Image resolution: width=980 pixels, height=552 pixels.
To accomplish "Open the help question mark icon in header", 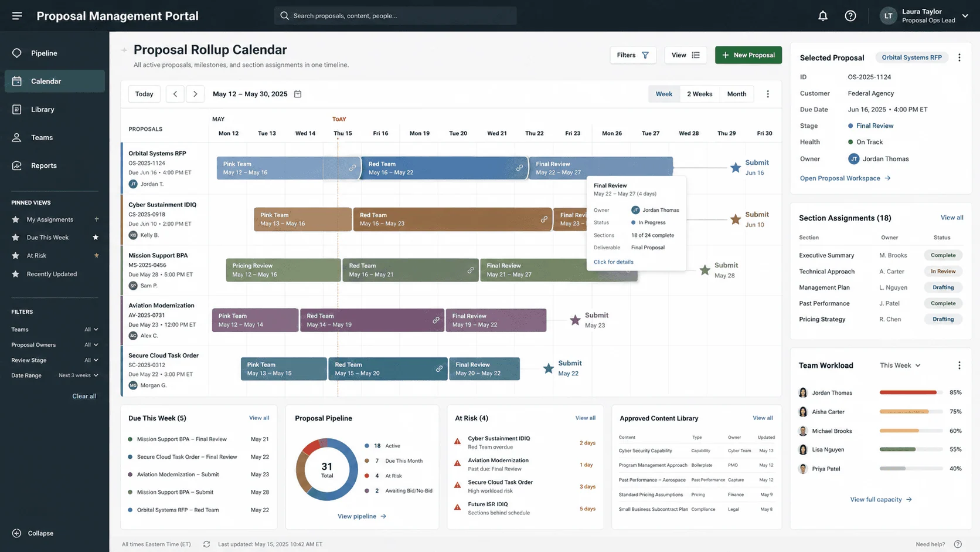I will click(x=850, y=16).
